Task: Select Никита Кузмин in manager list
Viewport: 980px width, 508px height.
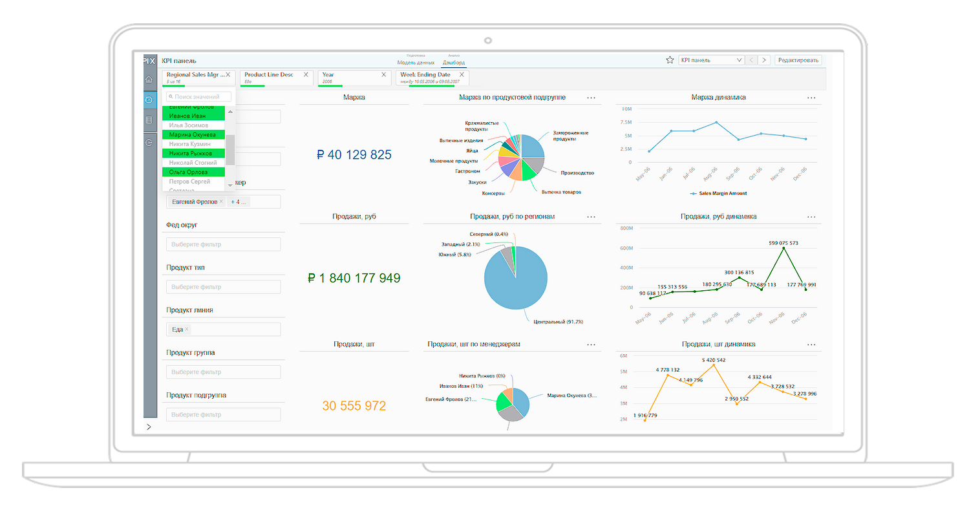Action: pos(193,144)
